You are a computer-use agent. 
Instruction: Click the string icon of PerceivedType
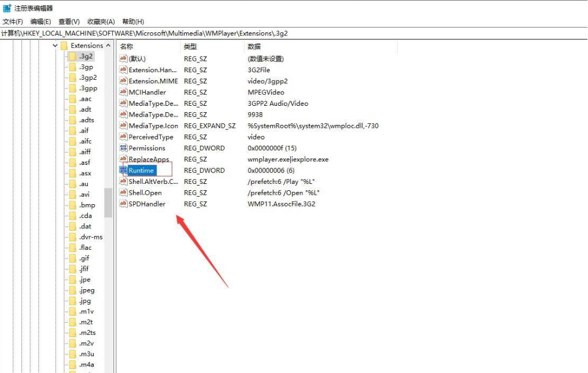point(123,136)
